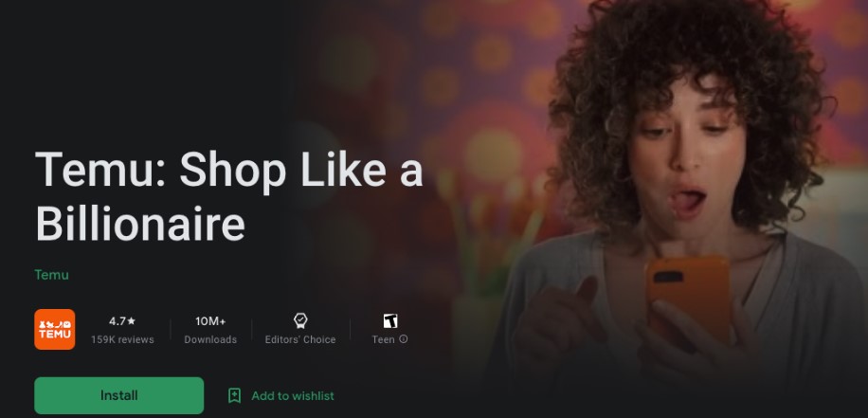Click the 10M+ downloads count
This screenshot has width=868, height=418.
click(210, 321)
